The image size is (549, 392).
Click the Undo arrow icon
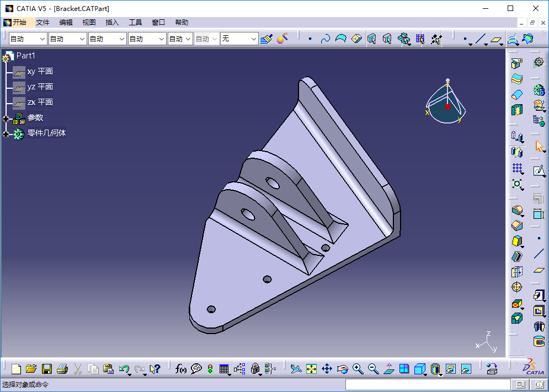pos(124,369)
